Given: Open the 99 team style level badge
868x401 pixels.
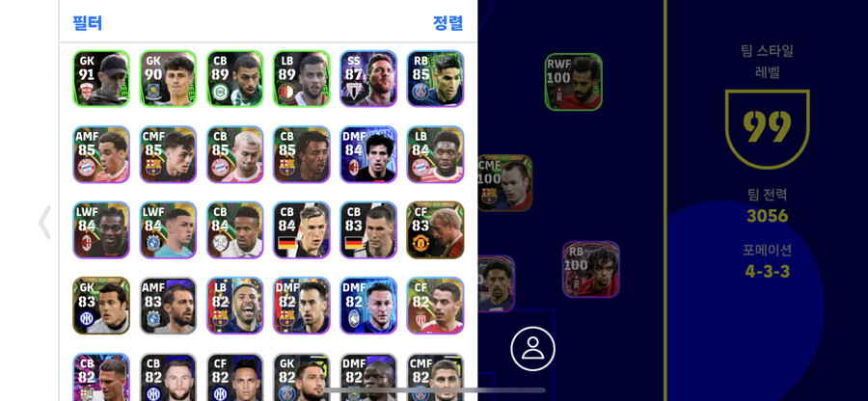Looking at the screenshot, I should click(768, 129).
